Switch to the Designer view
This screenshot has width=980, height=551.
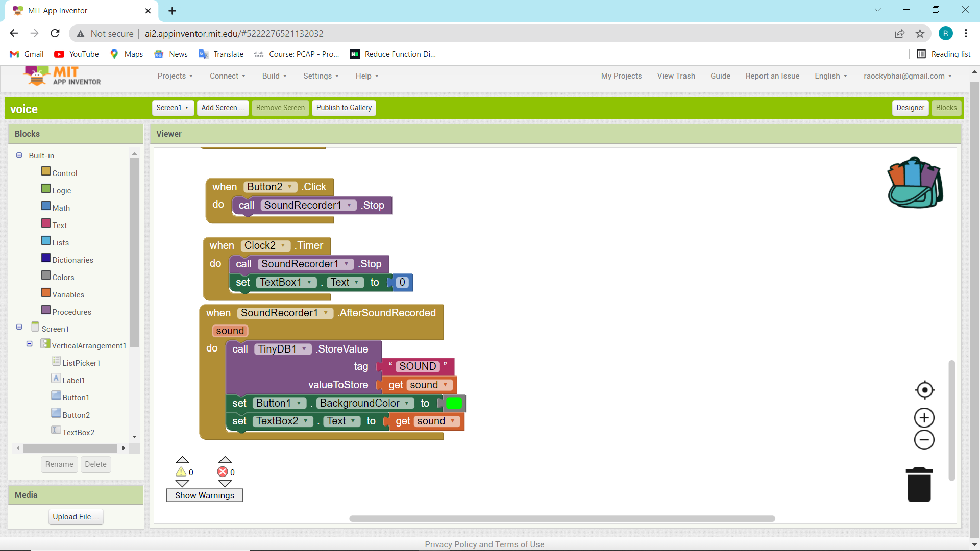point(910,108)
